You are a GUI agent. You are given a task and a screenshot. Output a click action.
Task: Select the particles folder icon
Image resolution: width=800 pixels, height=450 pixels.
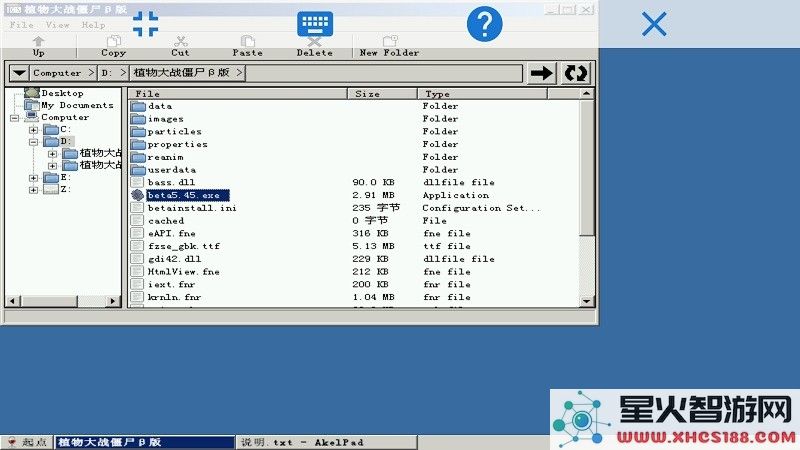click(x=138, y=132)
